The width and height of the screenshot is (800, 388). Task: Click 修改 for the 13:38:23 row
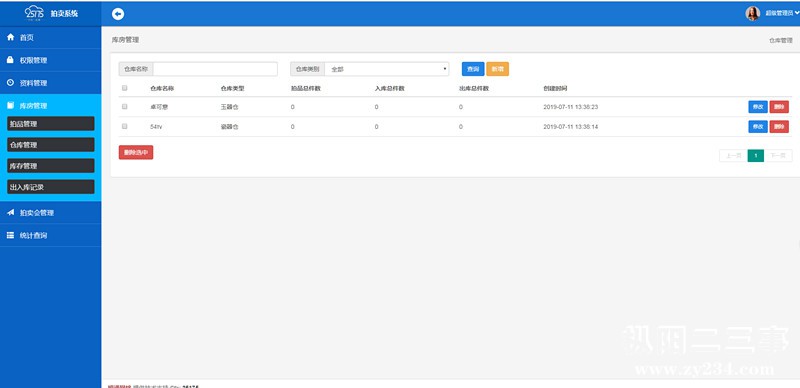758,107
